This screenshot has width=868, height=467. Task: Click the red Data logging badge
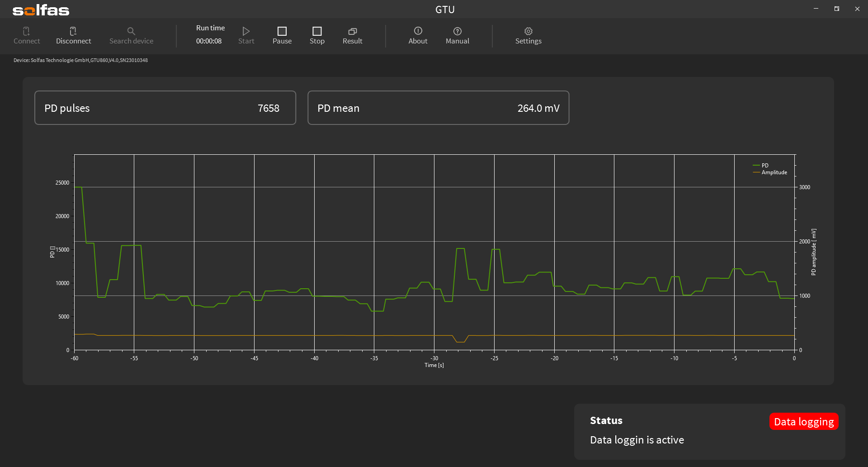(803, 421)
